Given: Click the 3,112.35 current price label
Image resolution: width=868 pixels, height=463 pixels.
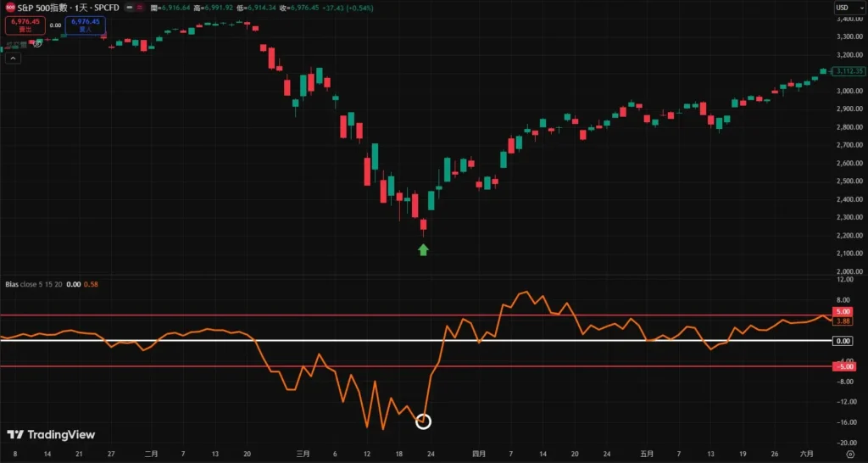Looking at the screenshot, I should coord(847,72).
